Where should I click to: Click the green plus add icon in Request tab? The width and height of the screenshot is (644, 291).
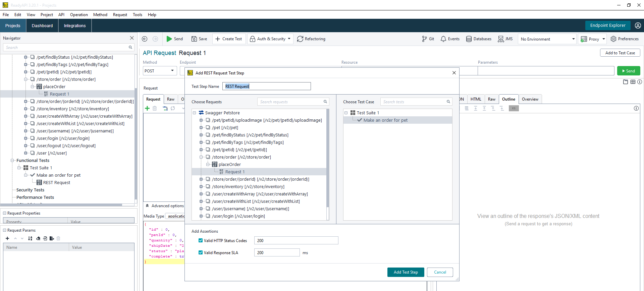147,108
